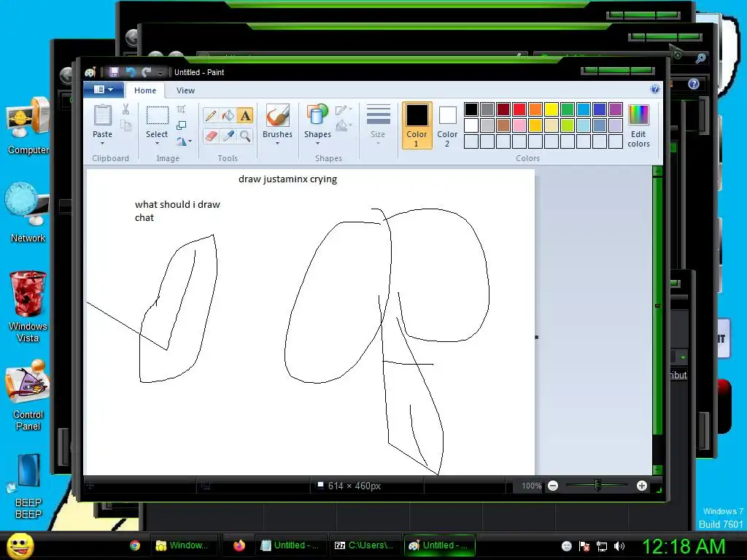The width and height of the screenshot is (747, 560).
Task: Open the Shapes gallery icon
Action: (317, 116)
